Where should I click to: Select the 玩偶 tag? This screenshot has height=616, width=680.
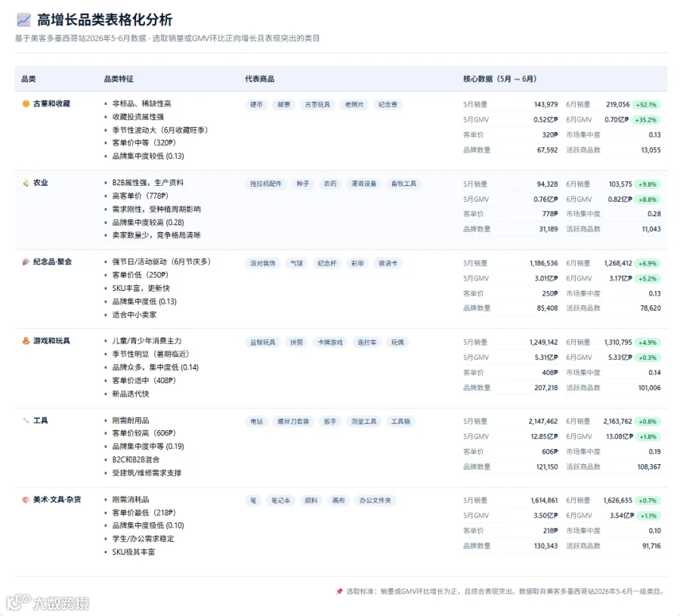click(397, 342)
